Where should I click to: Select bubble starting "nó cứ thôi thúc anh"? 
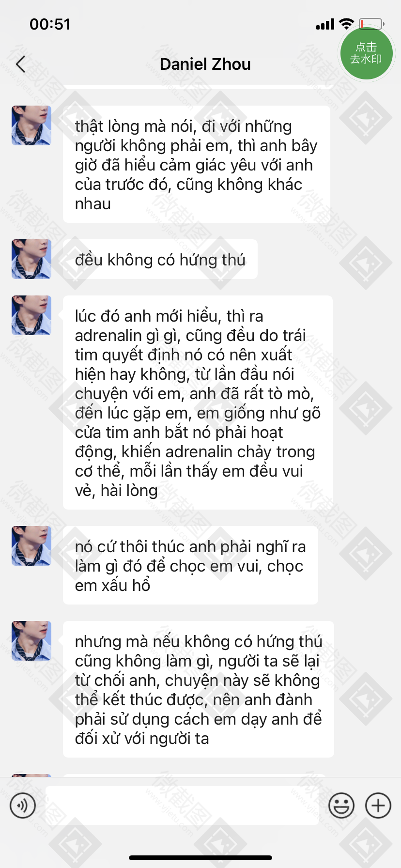(x=190, y=565)
